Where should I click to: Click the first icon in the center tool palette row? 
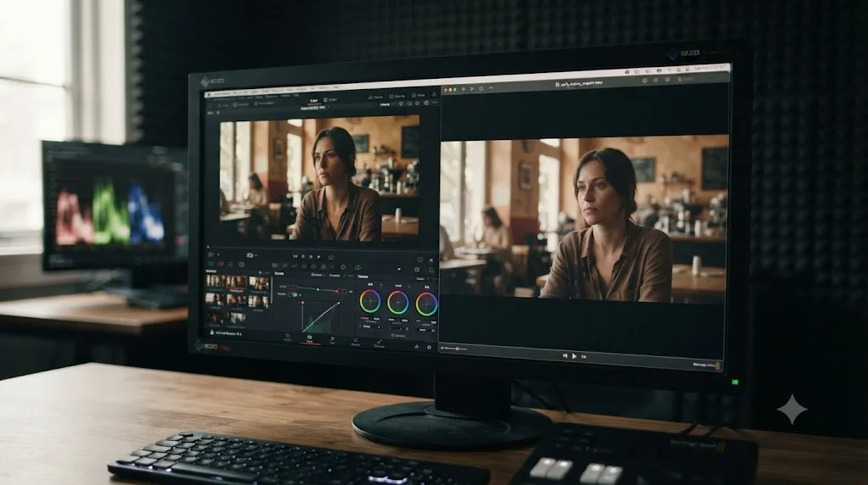[275, 265]
